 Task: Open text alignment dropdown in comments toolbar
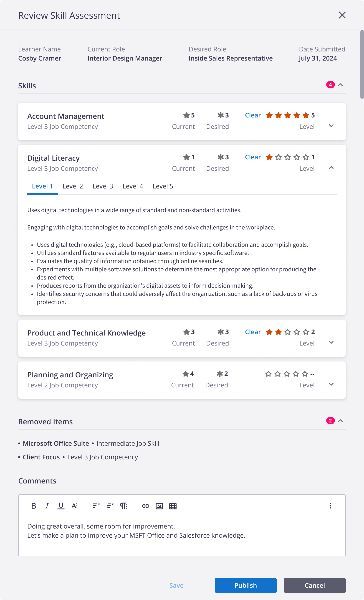click(96, 506)
